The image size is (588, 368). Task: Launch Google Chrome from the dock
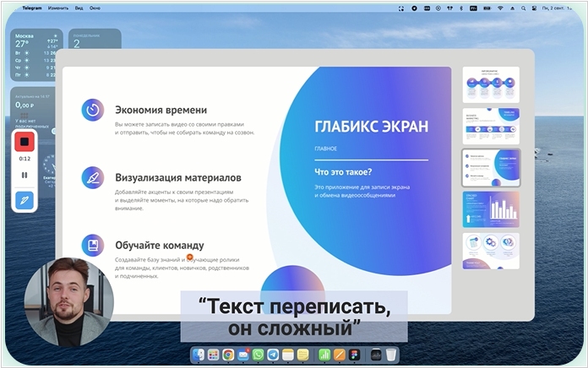[x=228, y=354]
